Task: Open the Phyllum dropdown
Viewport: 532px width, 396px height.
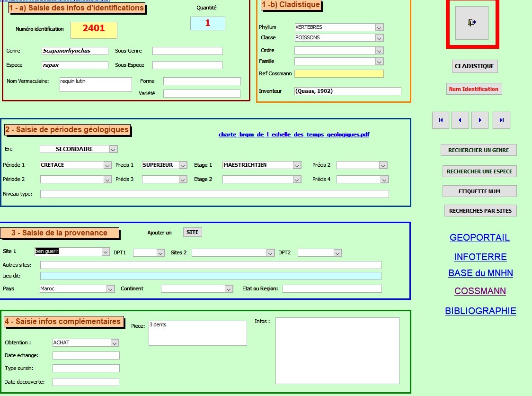Action: (x=379, y=27)
